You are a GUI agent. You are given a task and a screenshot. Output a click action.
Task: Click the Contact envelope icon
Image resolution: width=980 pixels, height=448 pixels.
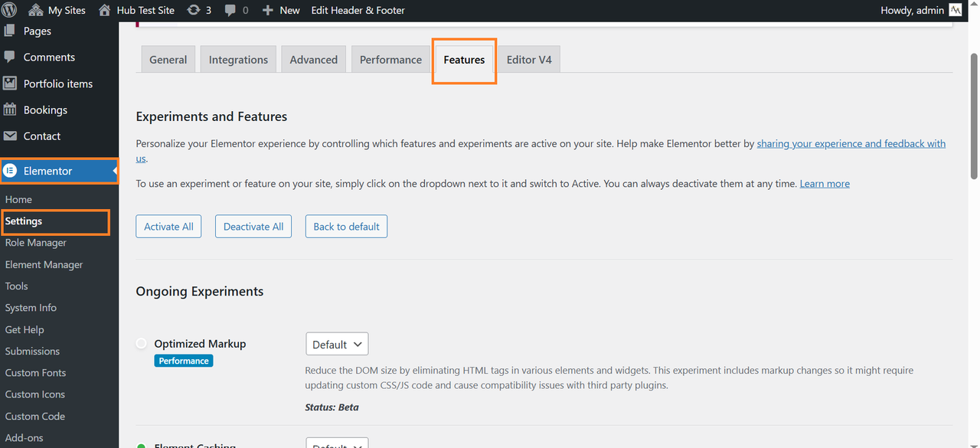coord(10,136)
